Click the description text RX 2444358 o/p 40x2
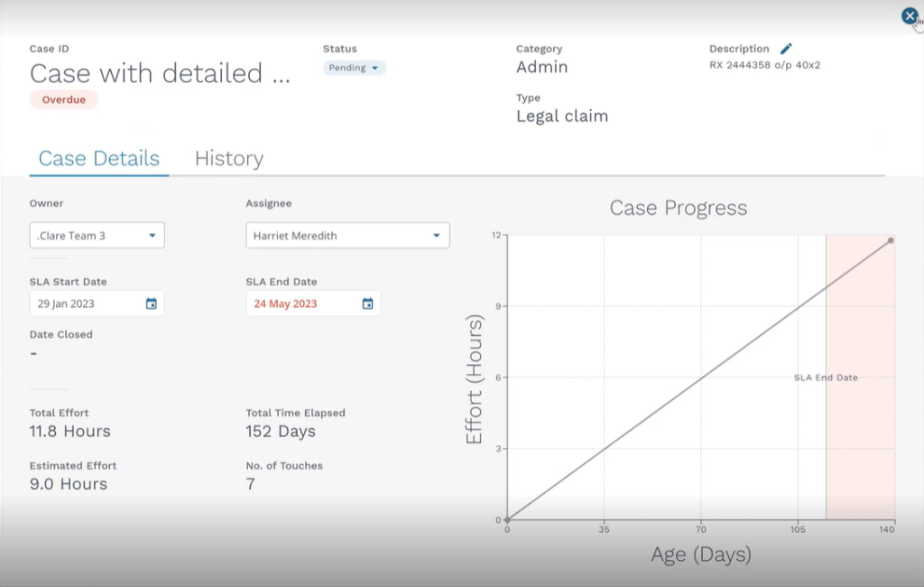The image size is (924, 587). tap(765, 65)
